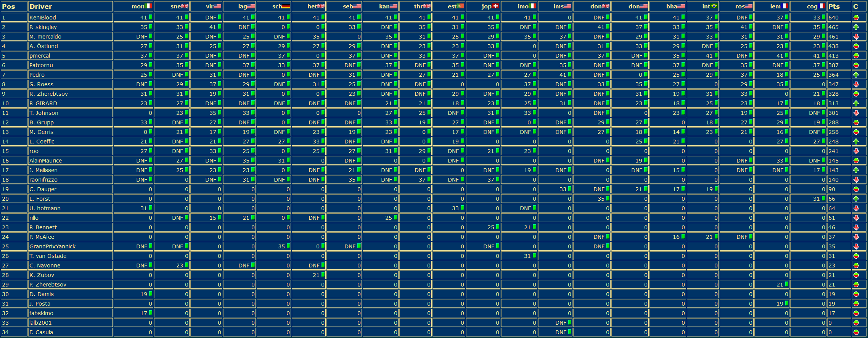Click the Italian flag in the mon header
This screenshot has width=868, height=338.
(149, 6)
